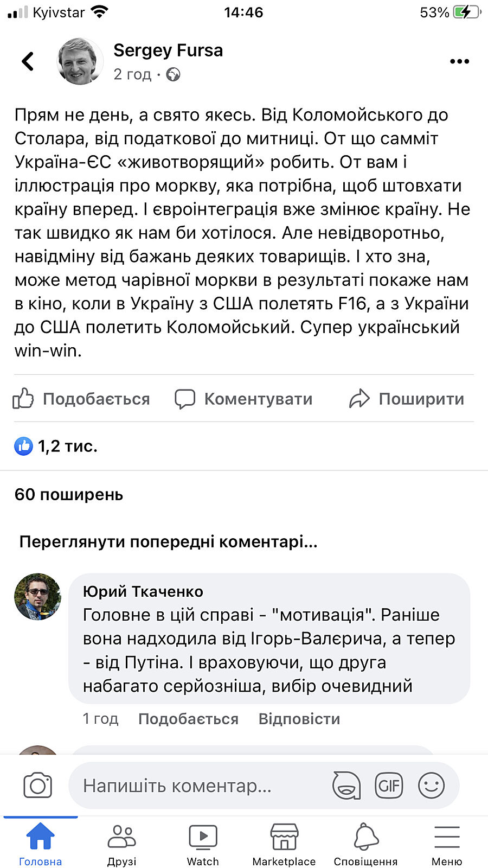Tap the public globe privacy icon

(x=173, y=74)
